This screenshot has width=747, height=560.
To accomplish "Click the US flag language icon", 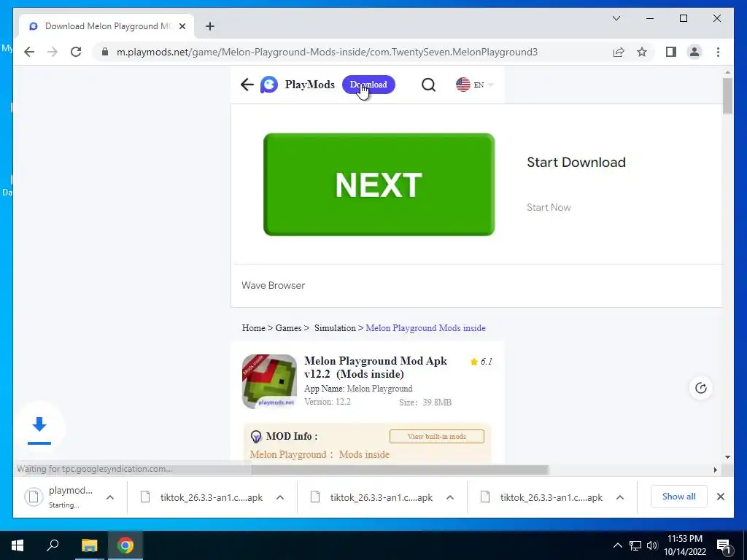I will [463, 85].
